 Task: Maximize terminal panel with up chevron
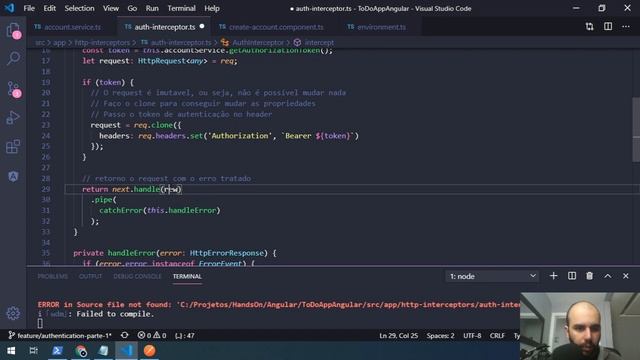(608, 276)
